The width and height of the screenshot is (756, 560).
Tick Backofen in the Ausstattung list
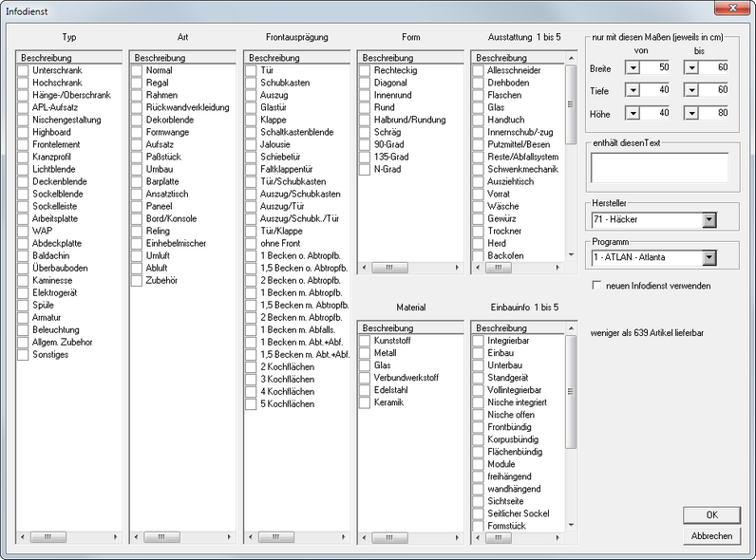479,256
